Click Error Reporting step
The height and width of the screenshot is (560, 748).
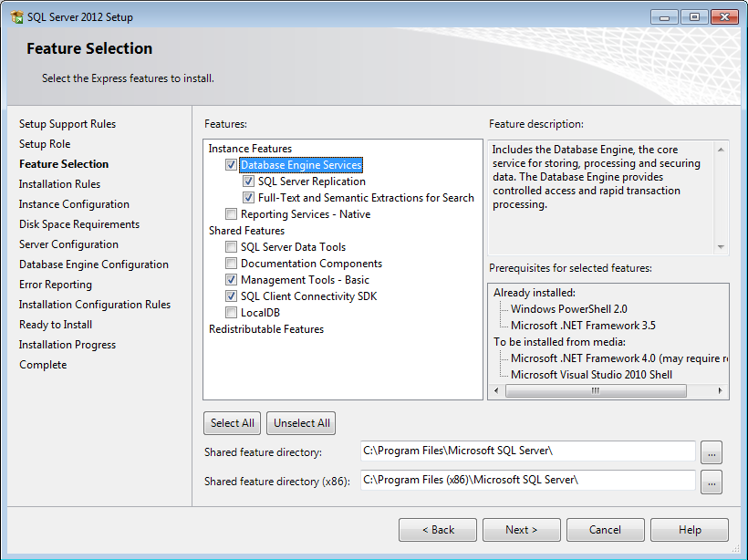[56, 285]
